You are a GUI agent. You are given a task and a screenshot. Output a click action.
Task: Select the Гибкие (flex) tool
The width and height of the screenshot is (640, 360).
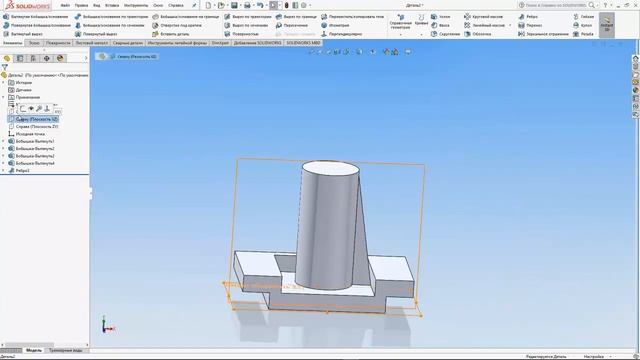tap(584, 17)
